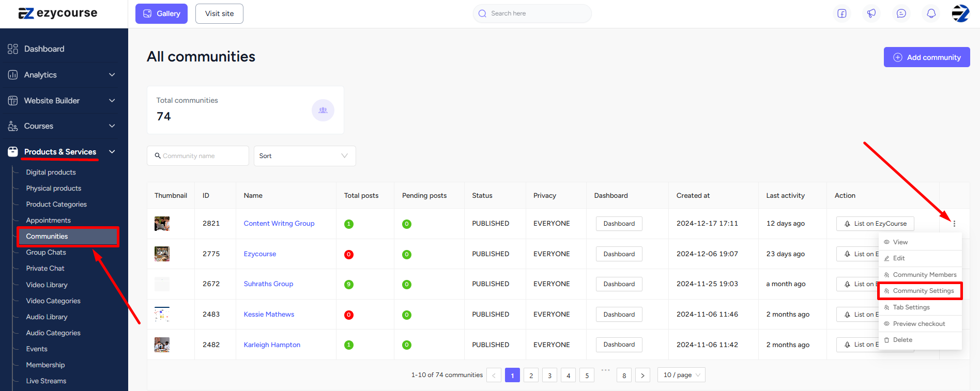Select Community Members from action menu
This screenshot has height=391, width=980.
click(x=920, y=275)
